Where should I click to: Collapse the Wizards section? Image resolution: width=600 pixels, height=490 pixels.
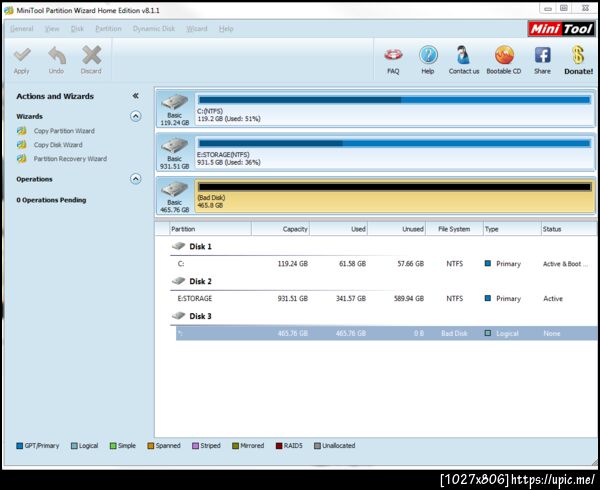(x=135, y=116)
